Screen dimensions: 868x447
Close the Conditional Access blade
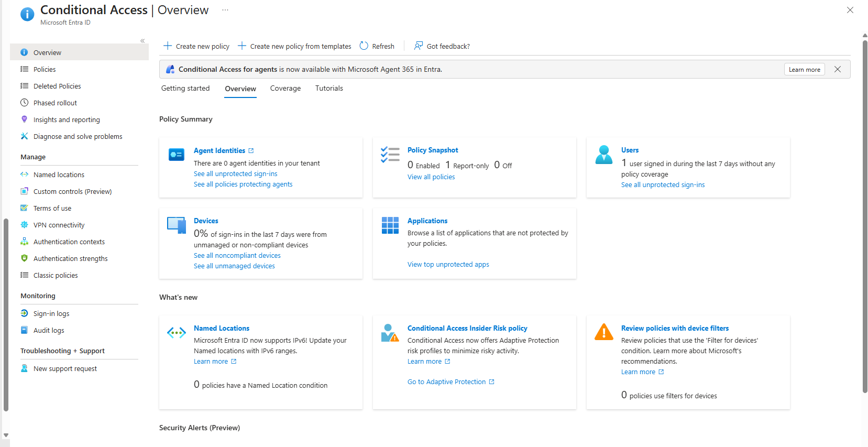pyautogui.click(x=850, y=10)
